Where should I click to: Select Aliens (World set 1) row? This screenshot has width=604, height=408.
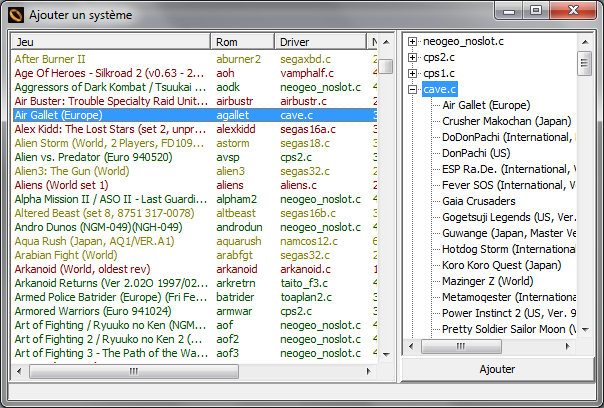195,185
